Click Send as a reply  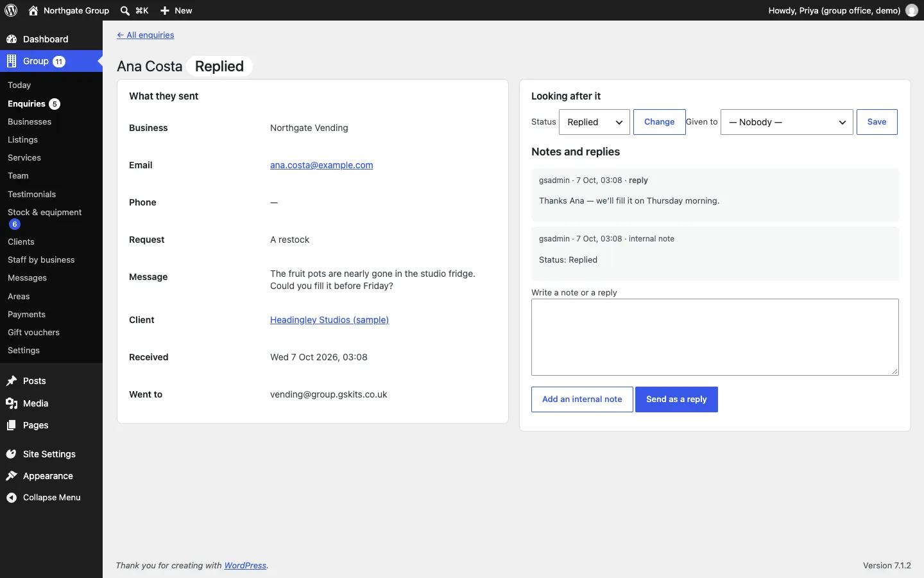click(676, 399)
